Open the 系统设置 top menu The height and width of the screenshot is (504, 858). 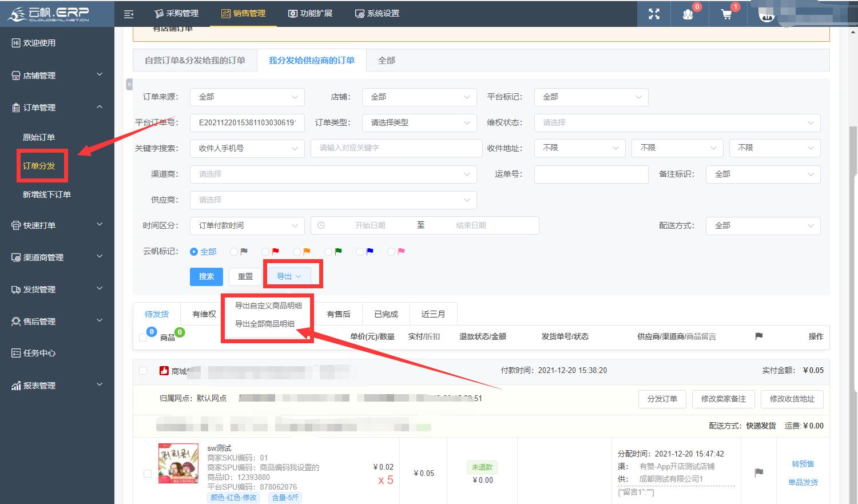[x=377, y=14]
